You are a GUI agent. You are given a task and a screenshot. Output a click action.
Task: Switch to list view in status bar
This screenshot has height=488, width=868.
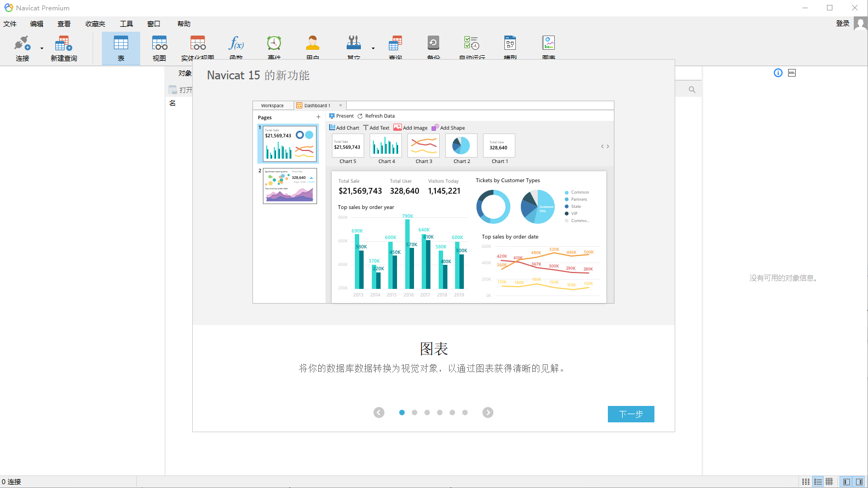(x=818, y=482)
